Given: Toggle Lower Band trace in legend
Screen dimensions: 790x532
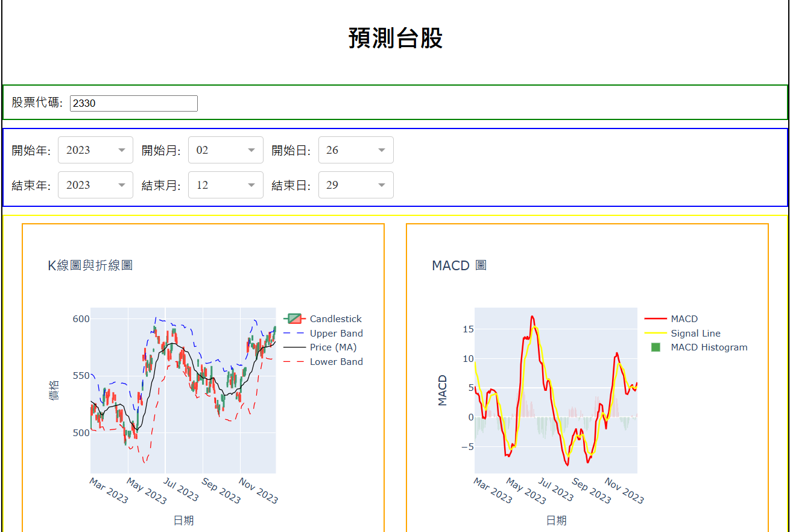Looking at the screenshot, I should [x=323, y=361].
